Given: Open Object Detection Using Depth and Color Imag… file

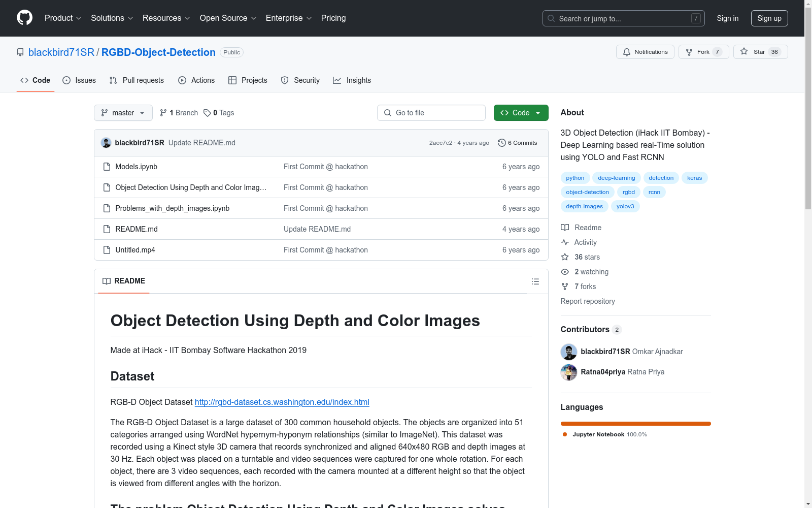Looking at the screenshot, I should click(x=191, y=187).
